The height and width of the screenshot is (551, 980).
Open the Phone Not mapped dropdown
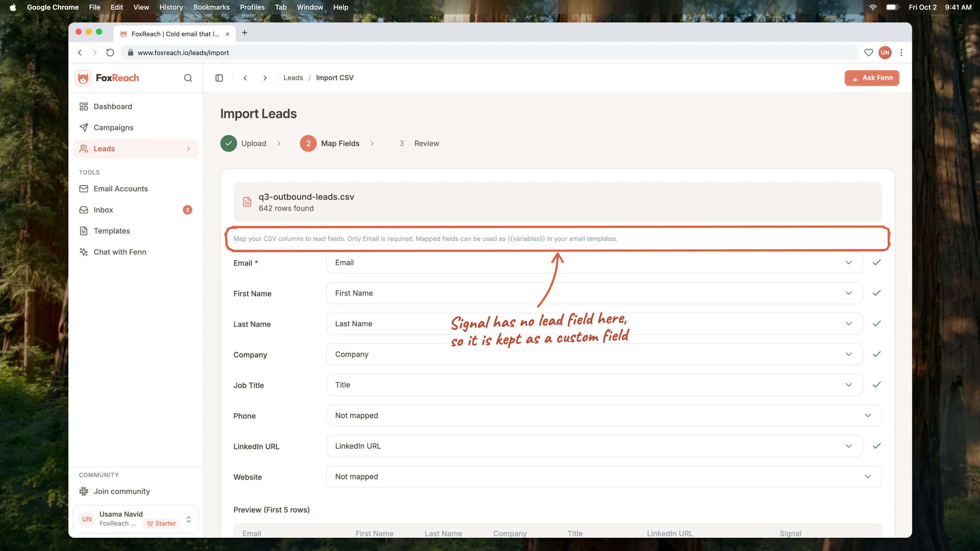pyautogui.click(x=604, y=415)
